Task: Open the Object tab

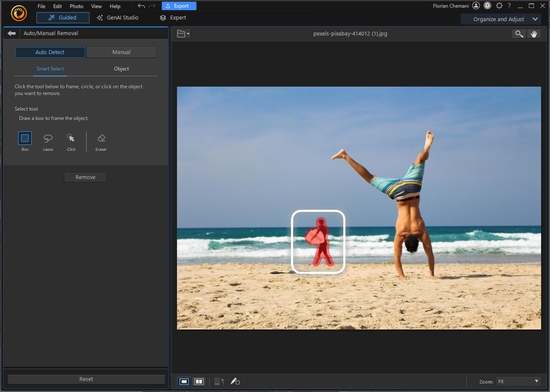Action: coord(121,69)
